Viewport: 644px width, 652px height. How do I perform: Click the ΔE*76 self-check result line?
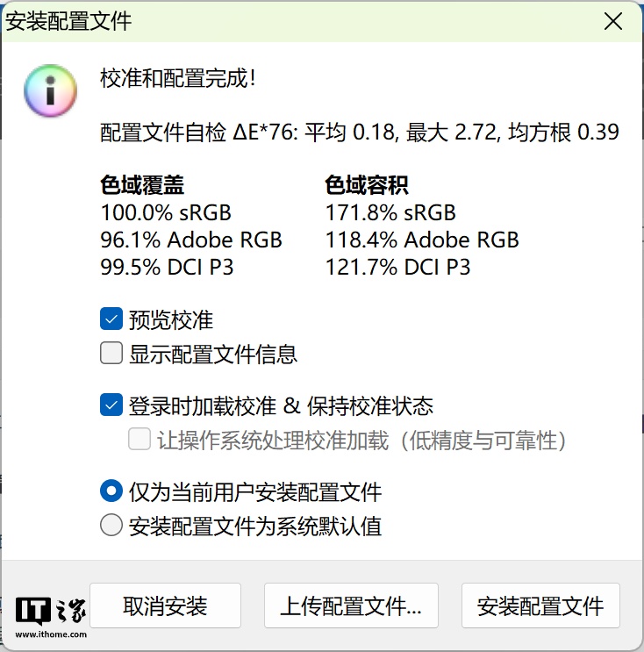click(360, 133)
